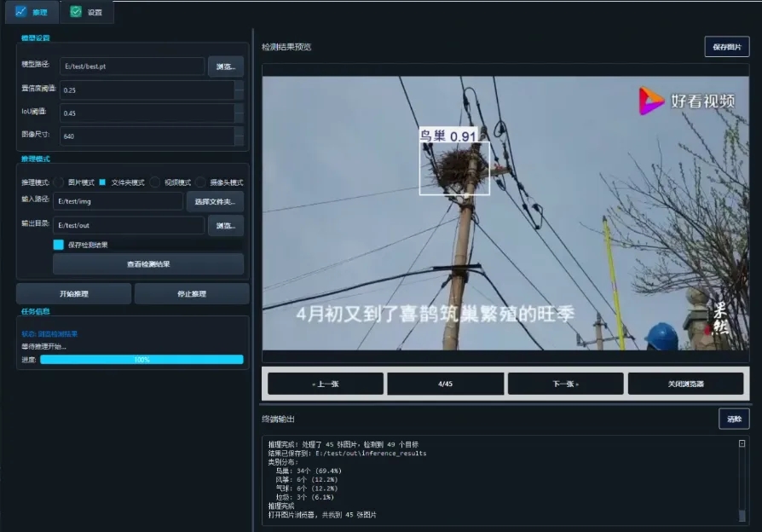This screenshot has height=532, width=762.
Task: Click the 模型设置 section heading
Action: point(36,38)
